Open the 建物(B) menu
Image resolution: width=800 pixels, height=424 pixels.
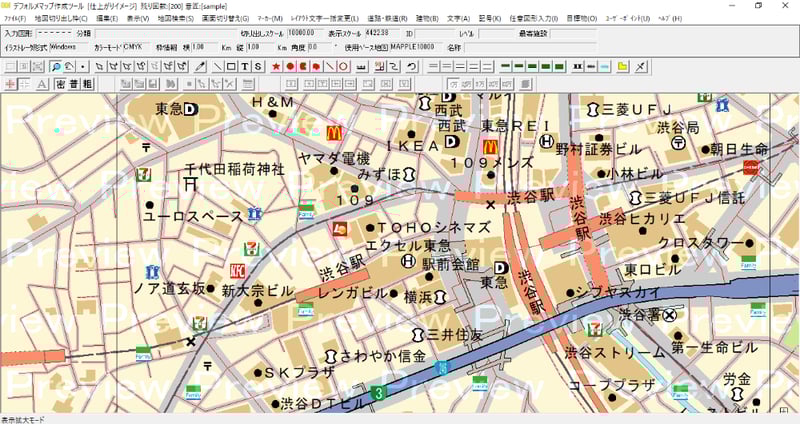426,18
